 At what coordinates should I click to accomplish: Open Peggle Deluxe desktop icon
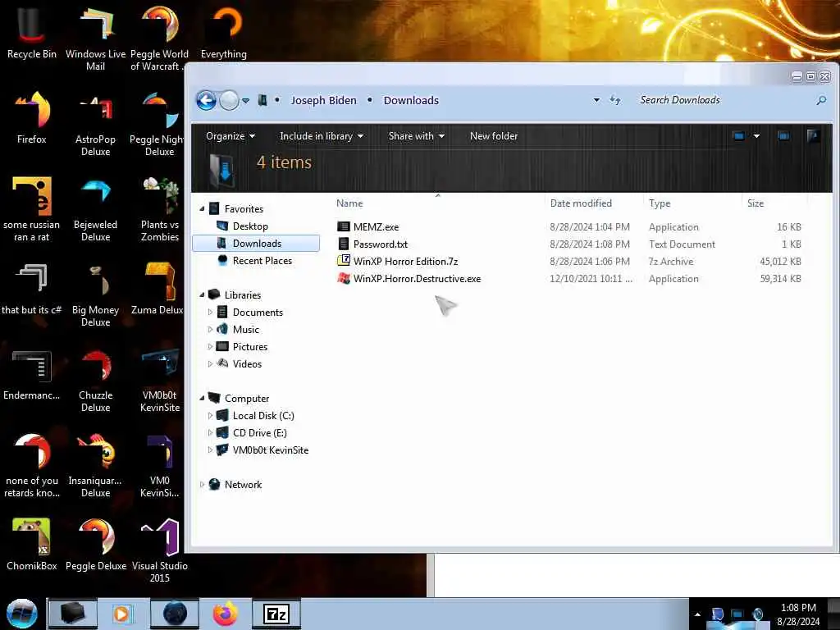(x=95, y=544)
